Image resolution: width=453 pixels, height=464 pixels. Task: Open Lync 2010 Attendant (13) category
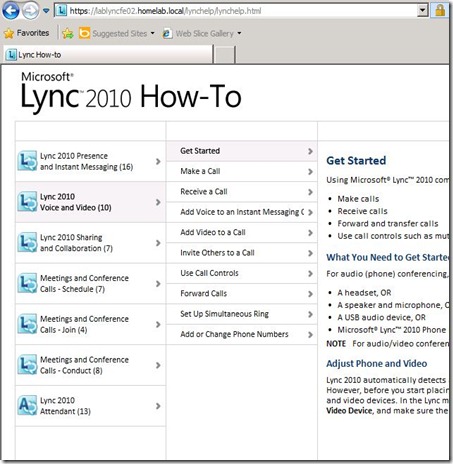pos(91,406)
